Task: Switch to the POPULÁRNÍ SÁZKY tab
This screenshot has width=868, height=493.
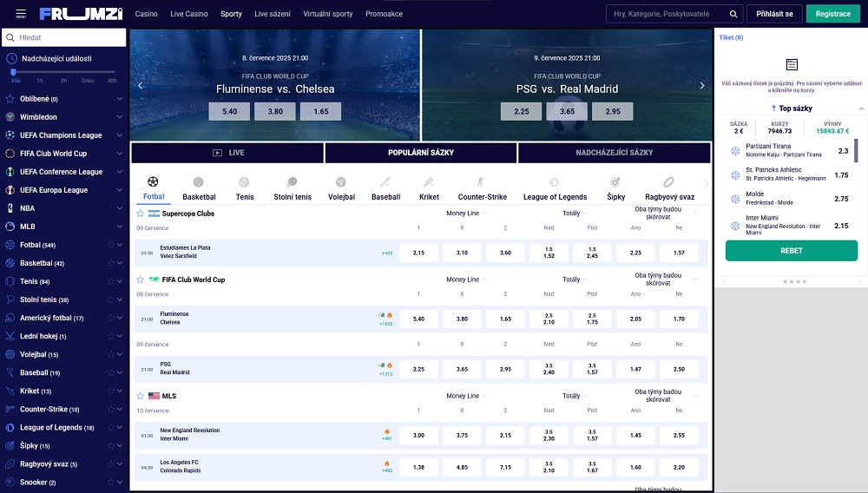Action: (x=421, y=153)
